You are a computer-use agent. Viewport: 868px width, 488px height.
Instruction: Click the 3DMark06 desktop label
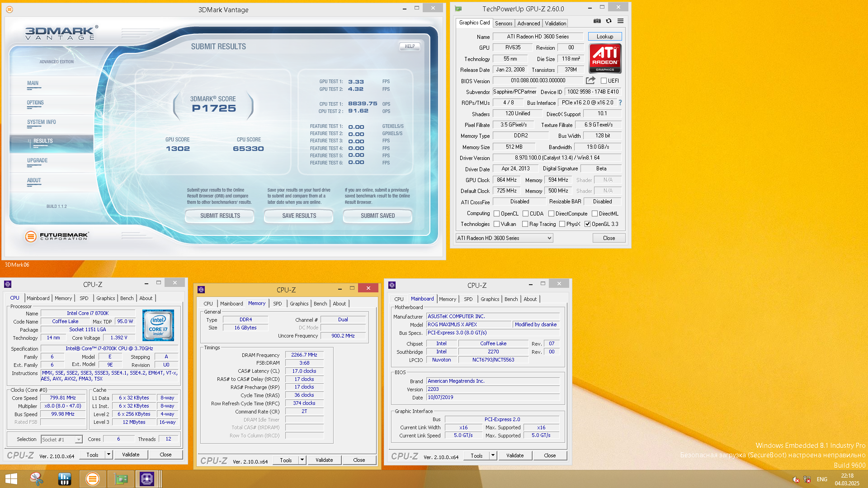pos(17,265)
